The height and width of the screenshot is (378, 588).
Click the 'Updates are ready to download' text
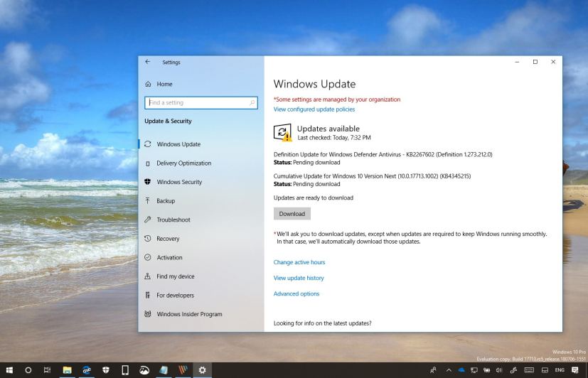[314, 198]
